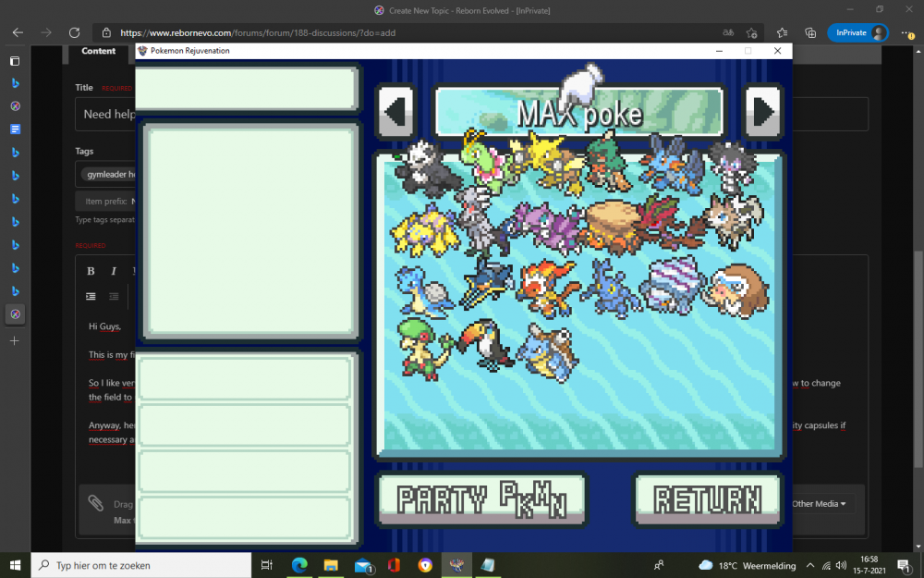Refresh the Edge browser page
924x578 pixels.
click(x=74, y=33)
